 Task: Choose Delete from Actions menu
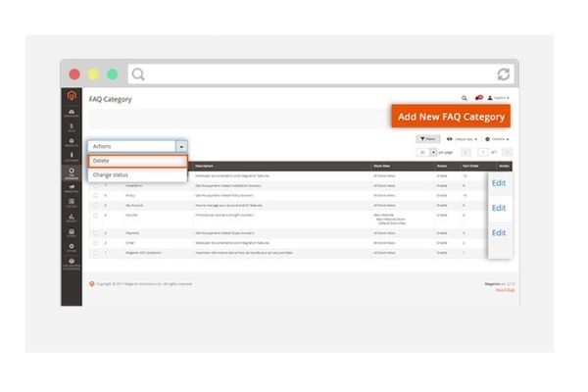coord(136,161)
